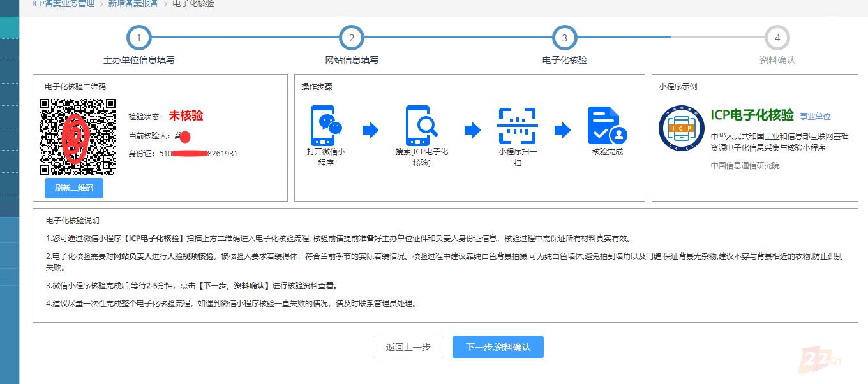Click 下一步,资料确认 to proceed
The height and width of the screenshot is (384, 868).
coord(498,347)
